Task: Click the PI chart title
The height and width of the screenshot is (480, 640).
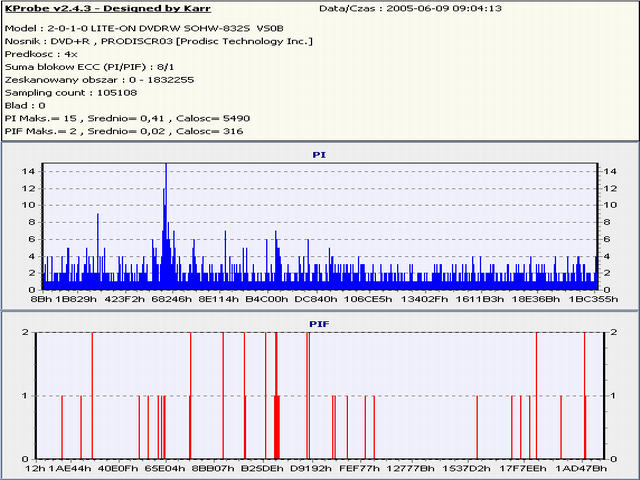Action: pyautogui.click(x=320, y=155)
